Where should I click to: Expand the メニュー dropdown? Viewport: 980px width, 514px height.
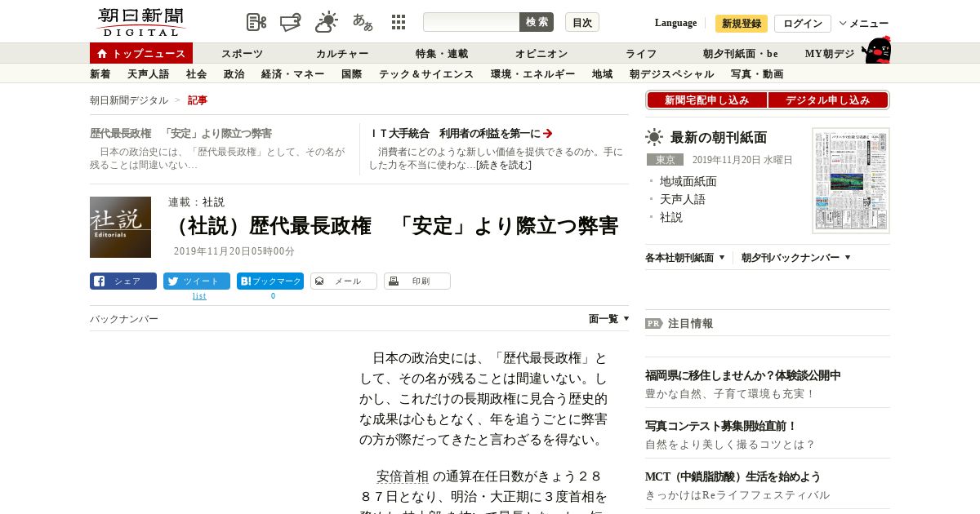863,24
